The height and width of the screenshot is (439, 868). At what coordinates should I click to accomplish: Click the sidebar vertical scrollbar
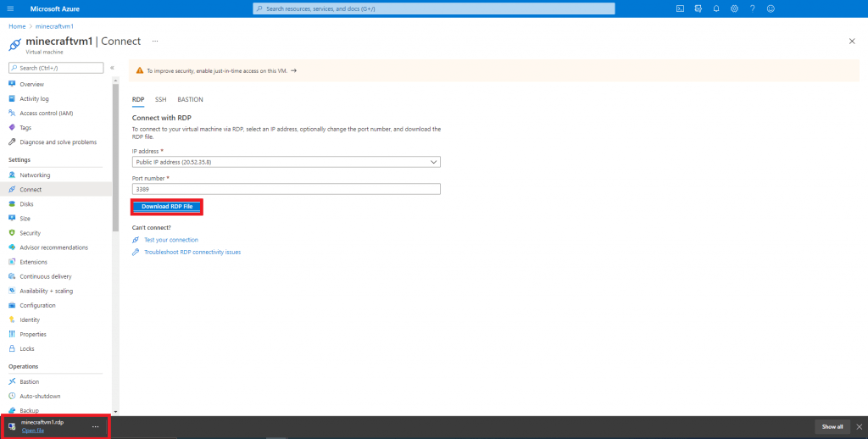coord(115,157)
